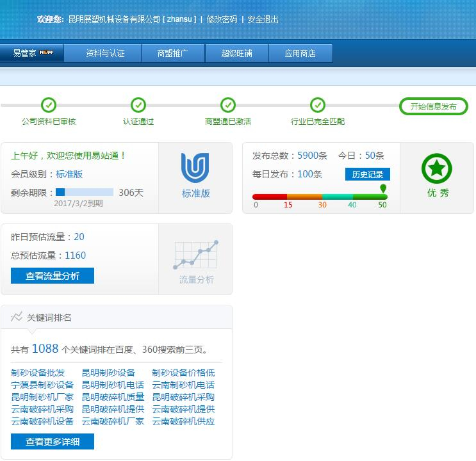Click the 认证通过 green checkmark
The height and width of the screenshot is (461, 476).
(138, 105)
